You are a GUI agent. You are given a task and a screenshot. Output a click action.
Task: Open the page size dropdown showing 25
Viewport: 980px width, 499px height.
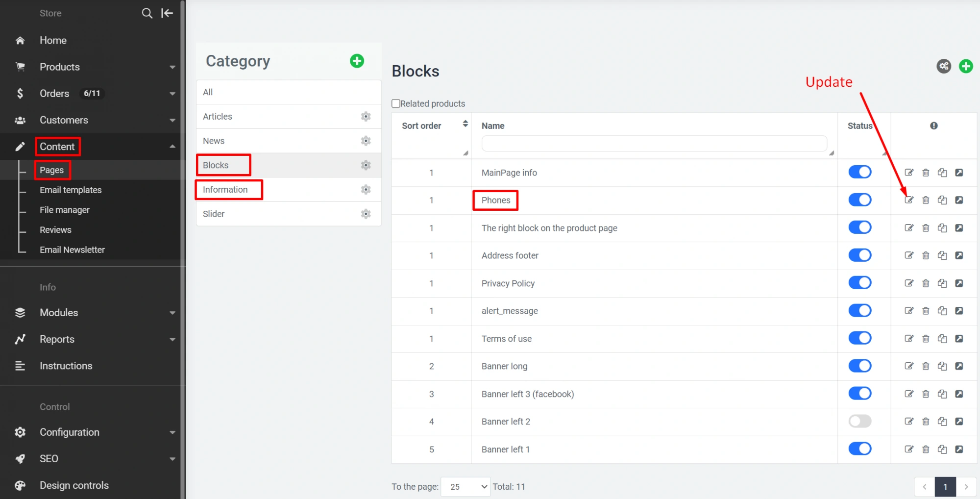465,487
